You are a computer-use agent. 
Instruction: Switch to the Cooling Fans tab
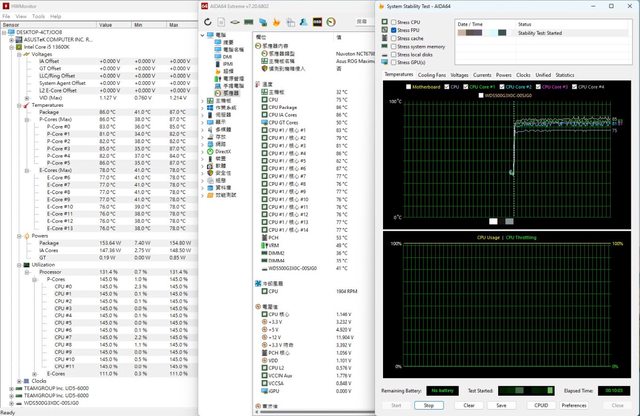point(432,75)
